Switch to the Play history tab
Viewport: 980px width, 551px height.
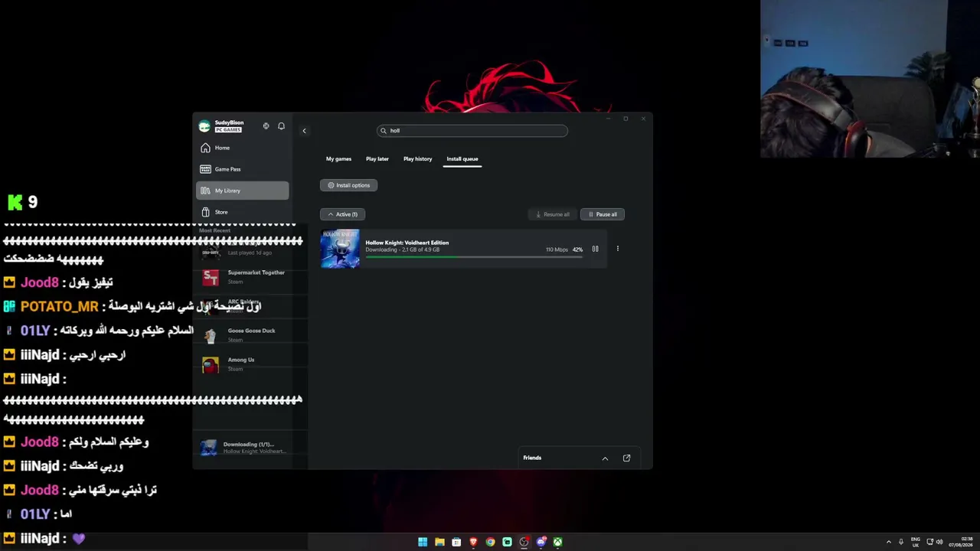pyautogui.click(x=417, y=159)
